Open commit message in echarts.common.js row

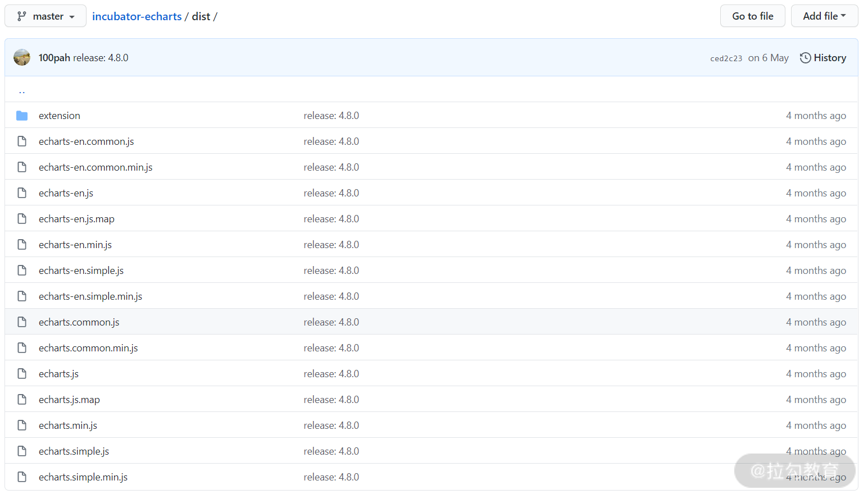coord(331,322)
